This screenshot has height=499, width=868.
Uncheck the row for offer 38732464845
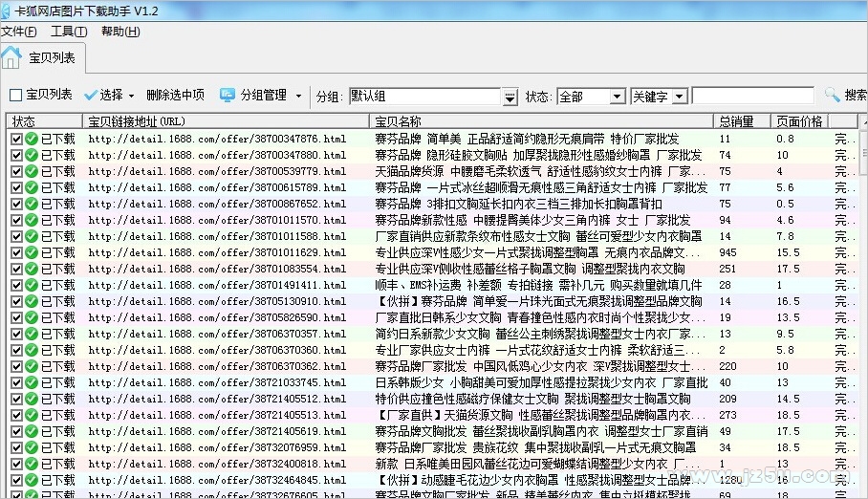coord(16,480)
